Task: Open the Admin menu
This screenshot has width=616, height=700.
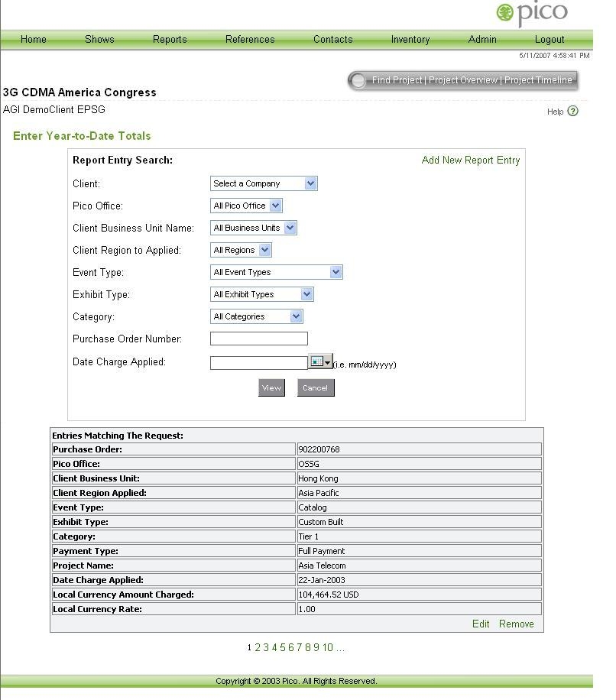Action: [x=482, y=39]
